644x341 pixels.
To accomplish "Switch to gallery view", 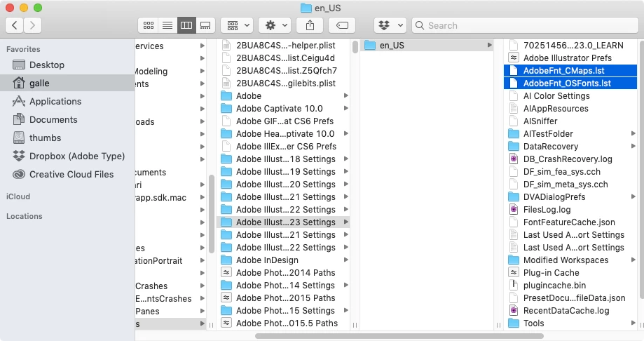I will coord(205,25).
